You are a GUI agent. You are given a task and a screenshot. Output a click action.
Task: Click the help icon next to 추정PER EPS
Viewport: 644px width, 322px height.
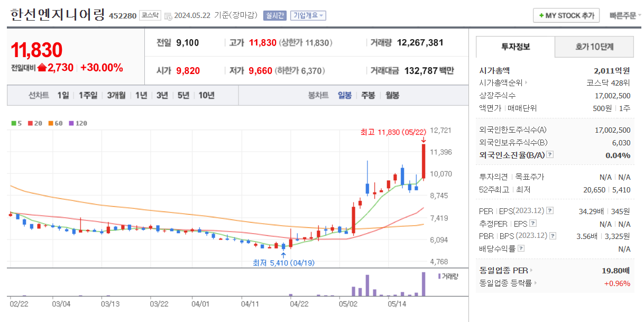pos(533,224)
